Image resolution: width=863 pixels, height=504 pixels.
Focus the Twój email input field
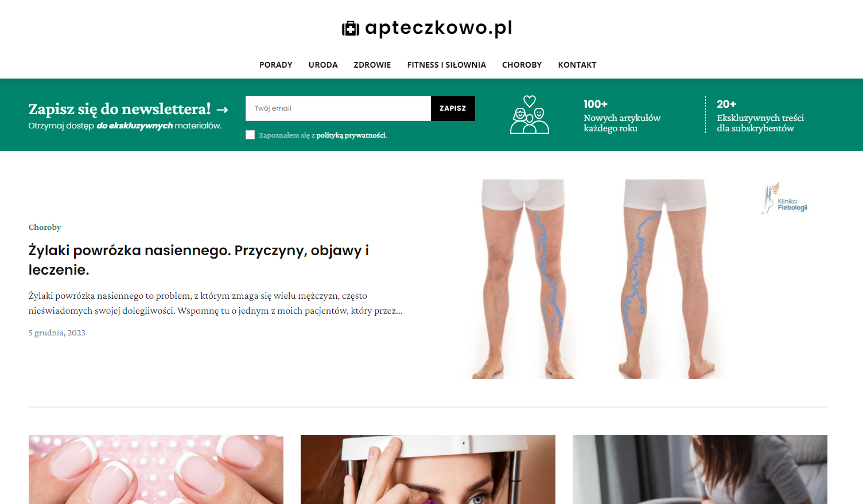[338, 108]
